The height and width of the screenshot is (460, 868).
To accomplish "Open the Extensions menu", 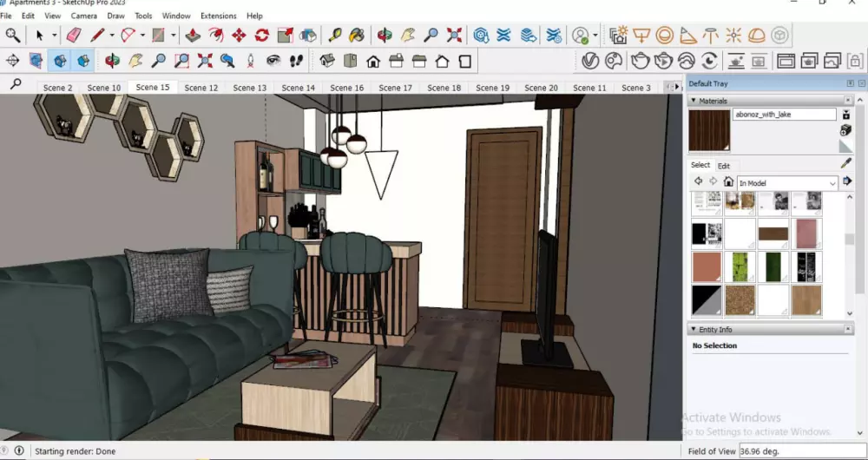I will pos(218,16).
